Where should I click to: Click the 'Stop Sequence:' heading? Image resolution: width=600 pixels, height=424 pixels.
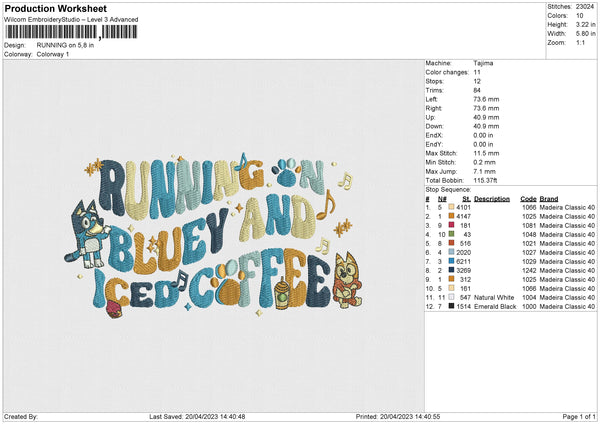click(x=448, y=189)
